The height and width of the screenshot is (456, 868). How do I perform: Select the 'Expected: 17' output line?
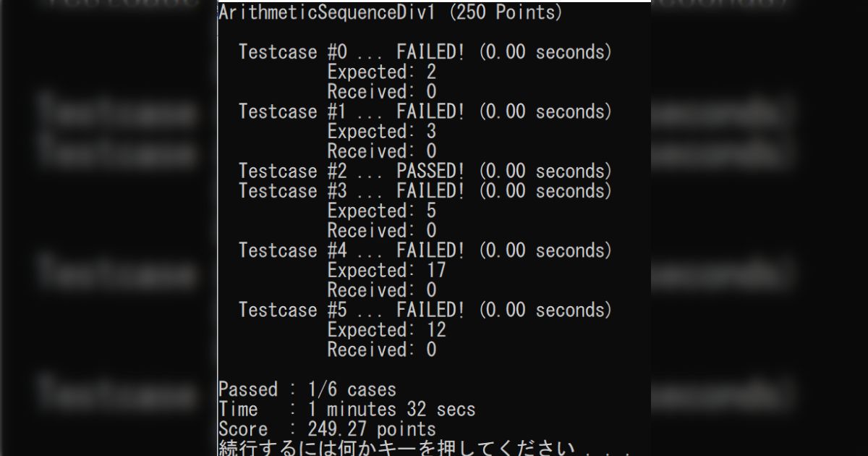386,271
